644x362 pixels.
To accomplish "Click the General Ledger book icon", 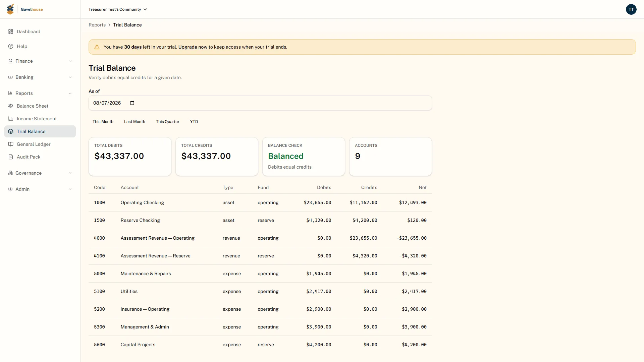I will [x=11, y=144].
